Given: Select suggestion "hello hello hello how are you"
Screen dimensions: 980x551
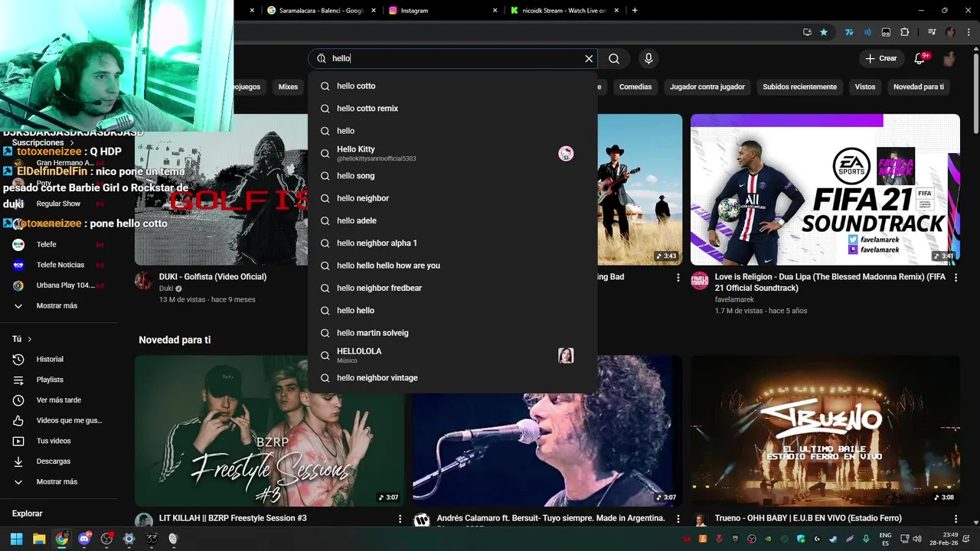Looking at the screenshot, I should pyautogui.click(x=452, y=266).
